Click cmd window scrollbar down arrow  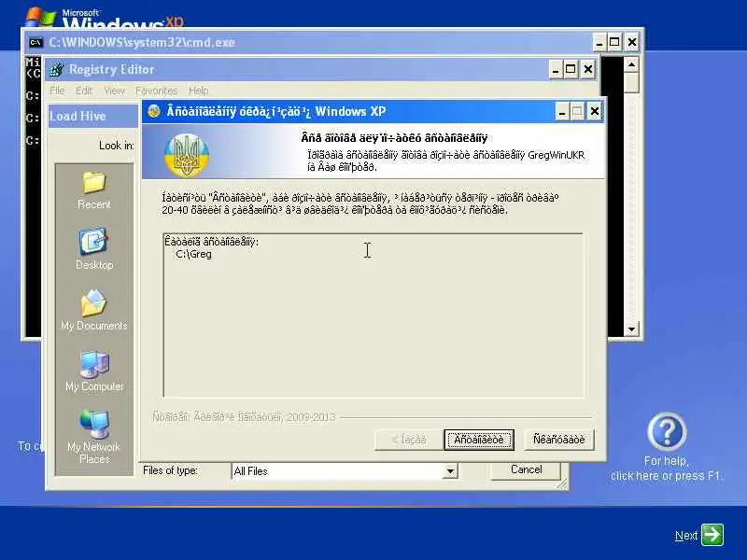pos(631,329)
